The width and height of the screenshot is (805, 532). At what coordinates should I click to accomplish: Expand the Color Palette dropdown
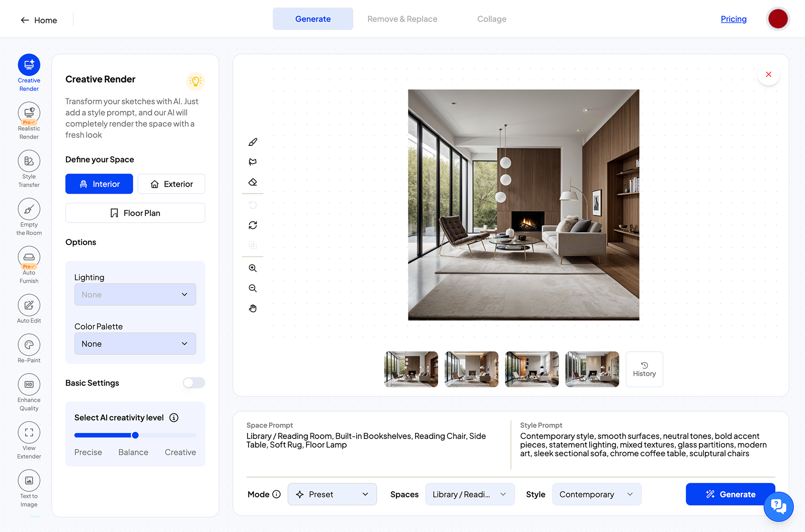(135, 344)
